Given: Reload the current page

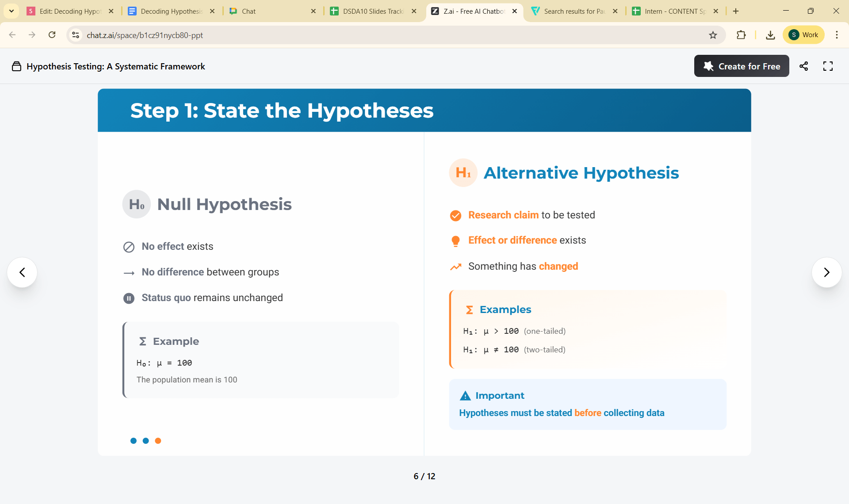Looking at the screenshot, I should pos(52,35).
